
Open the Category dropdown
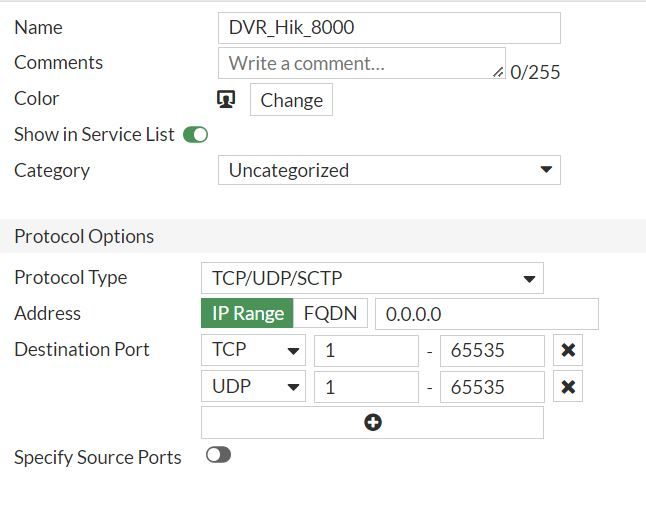pyautogui.click(x=389, y=170)
